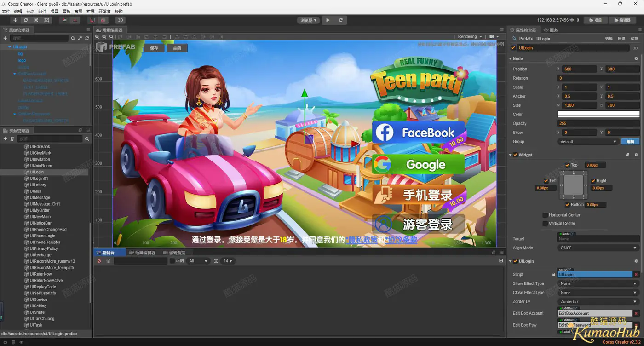Open the Zorder Lv dropdown
The height and width of the screenshot is (346, 644).
coord(598,302)
